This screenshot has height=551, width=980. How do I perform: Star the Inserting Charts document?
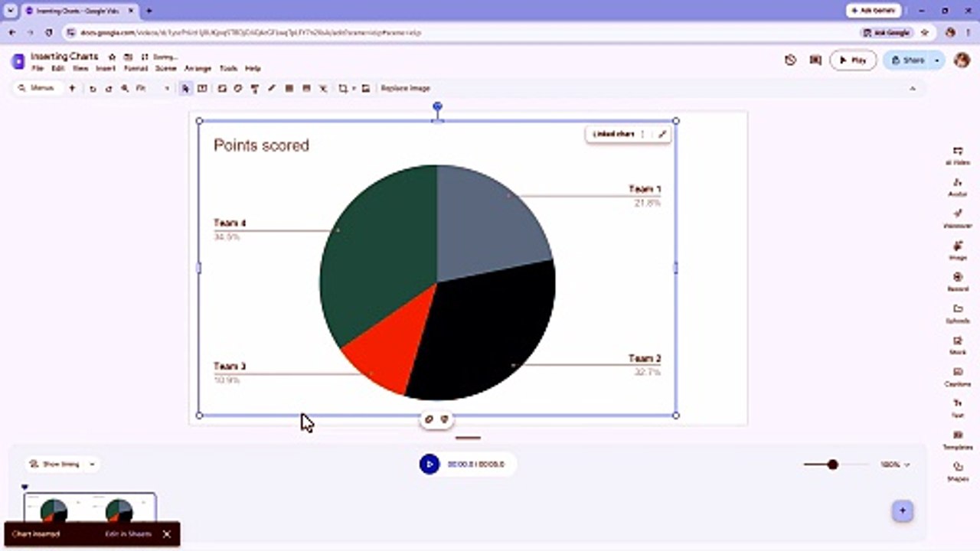click(112, 57)
